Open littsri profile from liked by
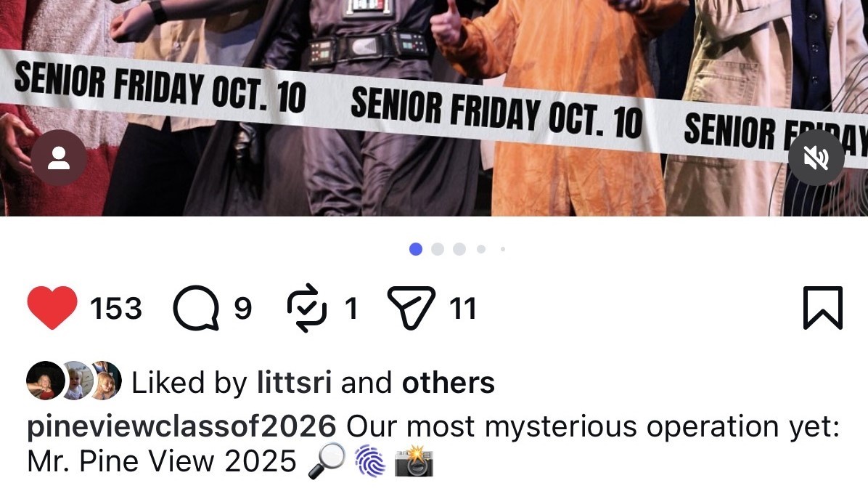The width and height of the screenshot is (868, 491). [294, 382]
